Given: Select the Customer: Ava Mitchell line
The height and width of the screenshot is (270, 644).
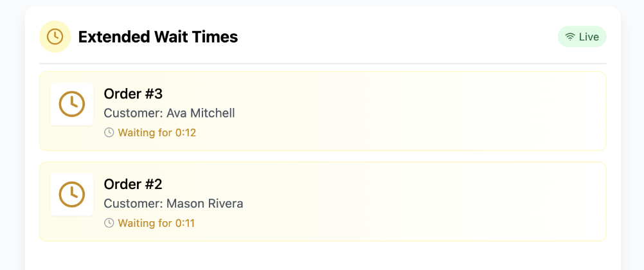Looking at the screenshot, I should 169,113.
